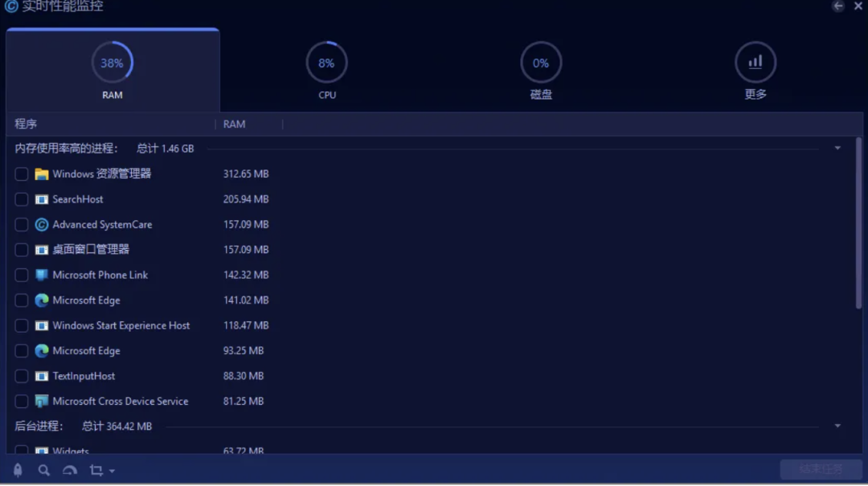Image resolution: width=868 pixels, height=486 pixels.
Task: Select the SearchHost process name
Action: click(x=77, y=199)
